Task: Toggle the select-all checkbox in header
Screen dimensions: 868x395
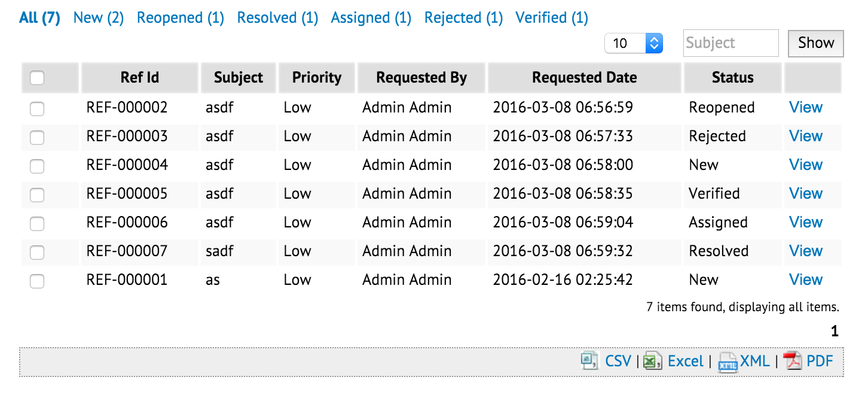Action: click(x=37, y=78)
